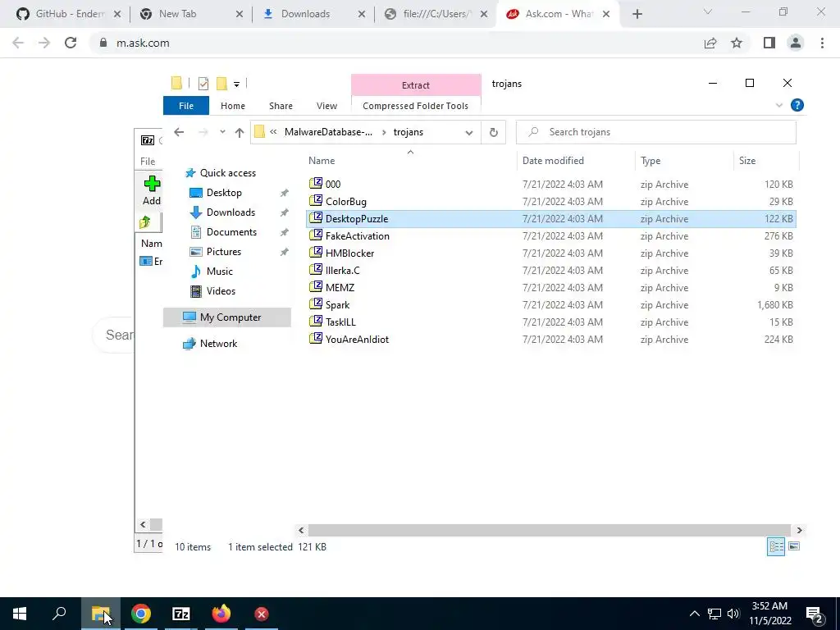This screenshot has height=630, width=840.
Task: Click the Explorer help question mark icon
Action: pos(797,105)
